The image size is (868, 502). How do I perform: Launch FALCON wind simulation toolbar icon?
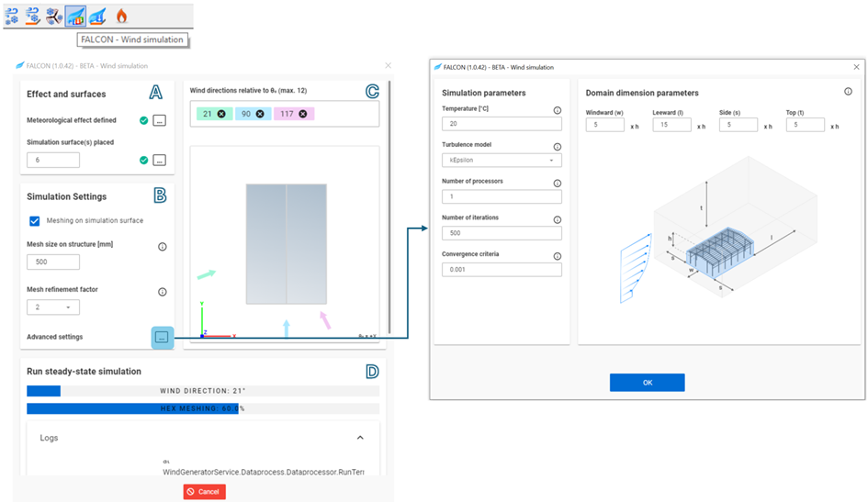click(x=75, y=16)
